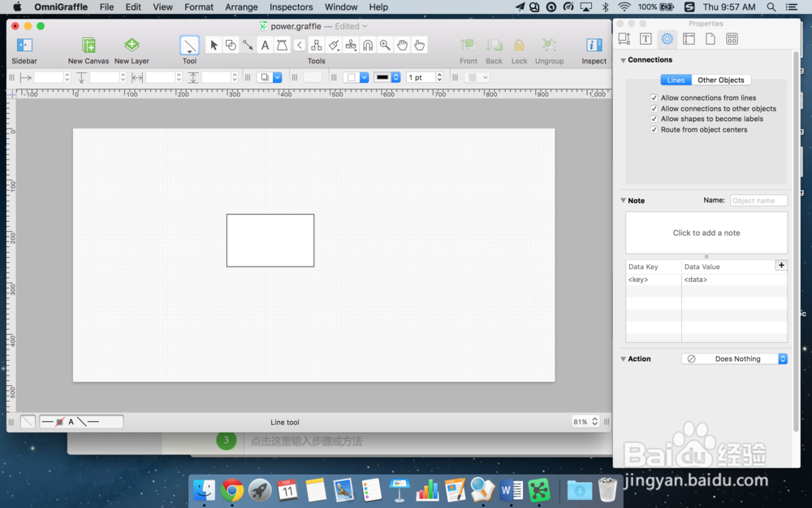Click the black stroke color swatch
Viewport: 812px width, 508px height.
point(382,77)
